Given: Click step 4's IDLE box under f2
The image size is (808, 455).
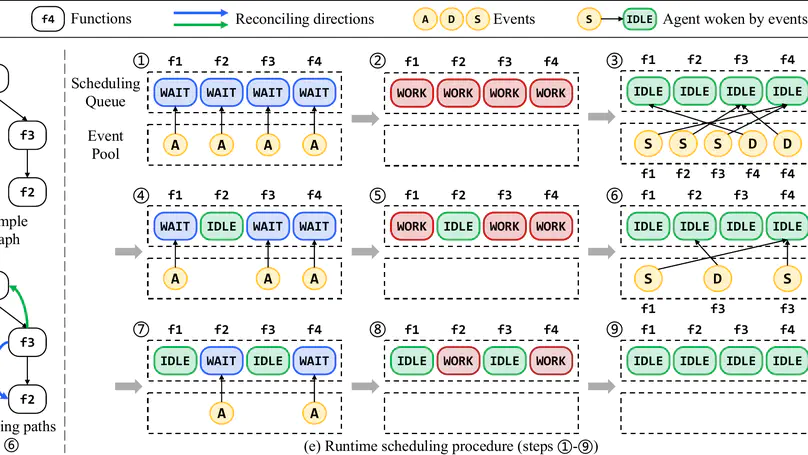Looking at the screenshot, I should (222, 226).
